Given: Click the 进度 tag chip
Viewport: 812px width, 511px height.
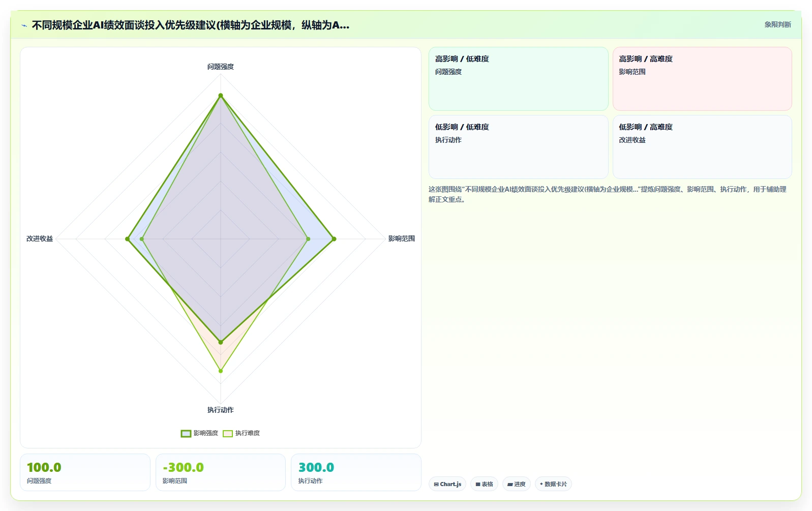Looking at the screenshot, I should coord(517,484).
